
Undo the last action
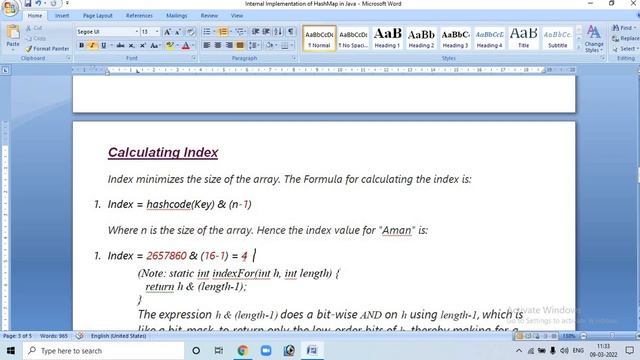(x=38, y=4)
